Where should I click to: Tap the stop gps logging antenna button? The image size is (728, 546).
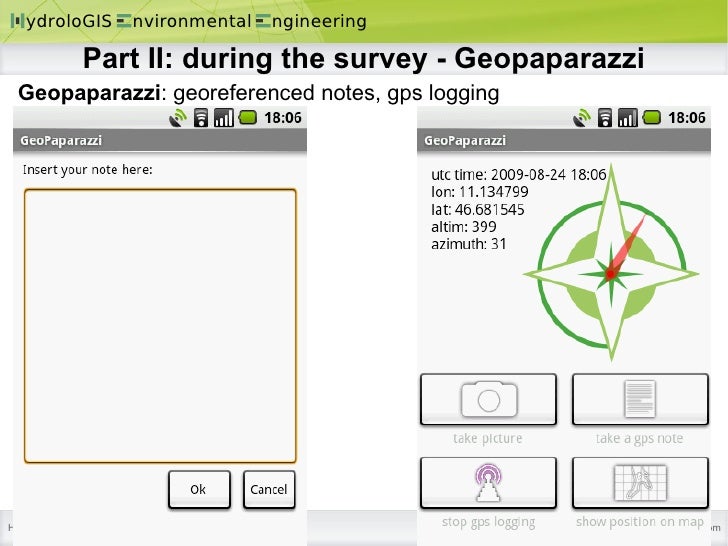tap(488, 482)
